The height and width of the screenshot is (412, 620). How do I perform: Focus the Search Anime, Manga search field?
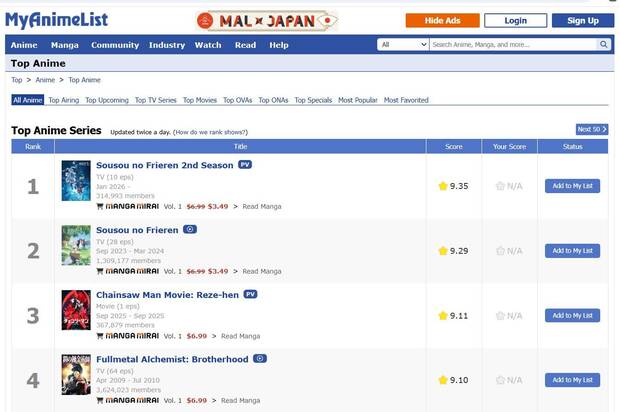(x=513, y=45)
